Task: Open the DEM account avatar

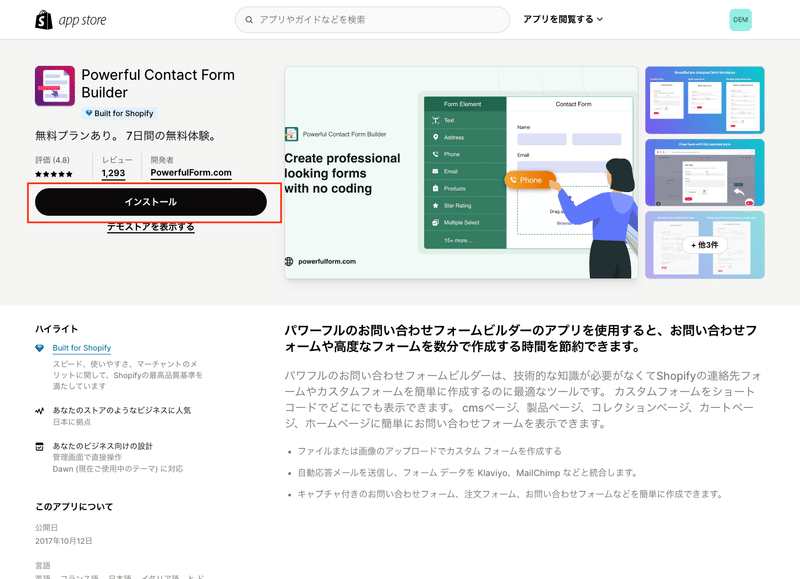Action: click(740, 20)
